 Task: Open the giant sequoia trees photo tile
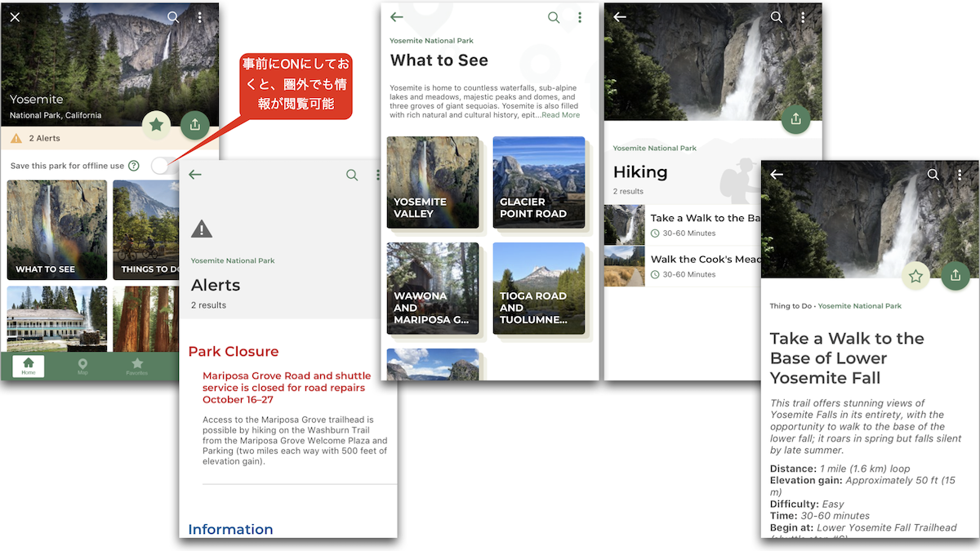point(146,318)
